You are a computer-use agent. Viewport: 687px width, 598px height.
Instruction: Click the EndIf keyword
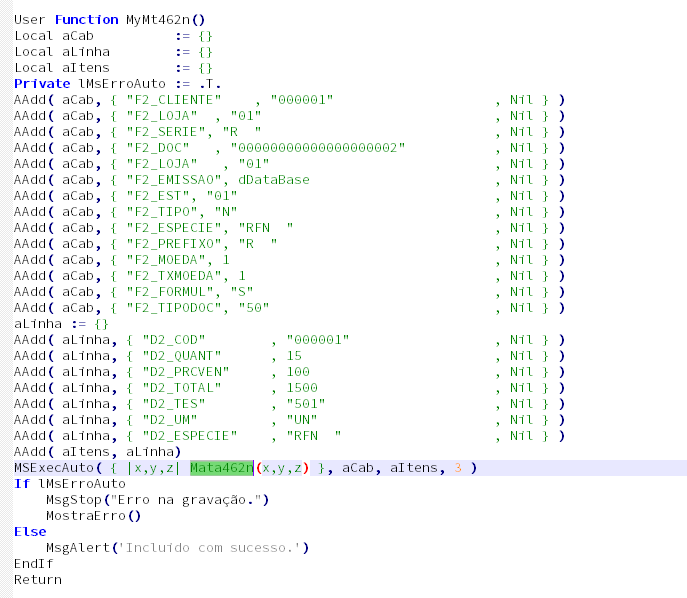point(34,564)
